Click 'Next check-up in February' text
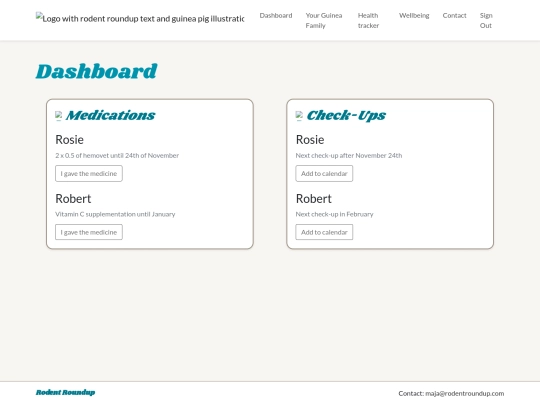 coord(334,214)
